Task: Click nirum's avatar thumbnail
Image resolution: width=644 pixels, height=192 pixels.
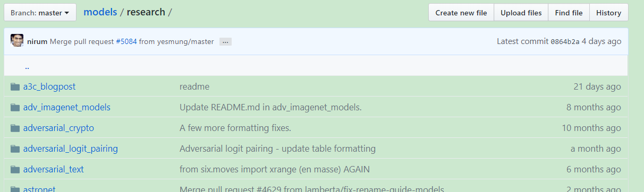Action: click(x=17, y=41)
